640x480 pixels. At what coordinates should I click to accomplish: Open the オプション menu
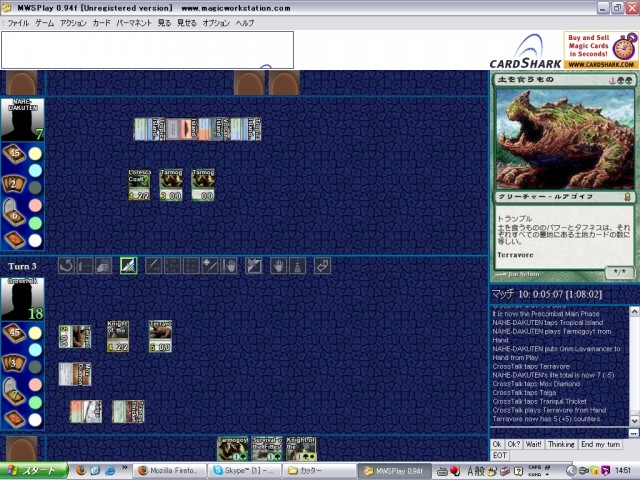216,23
